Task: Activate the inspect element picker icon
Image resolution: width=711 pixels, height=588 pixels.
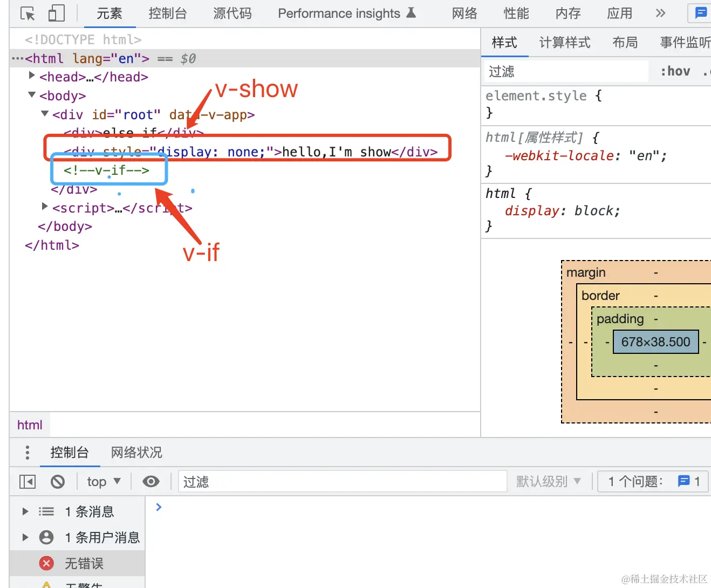Action: click(x=27, y=13)
